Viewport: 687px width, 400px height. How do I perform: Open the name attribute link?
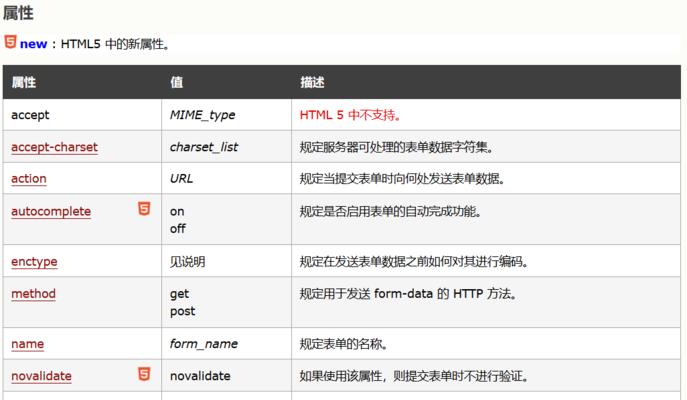pos(28,344)
